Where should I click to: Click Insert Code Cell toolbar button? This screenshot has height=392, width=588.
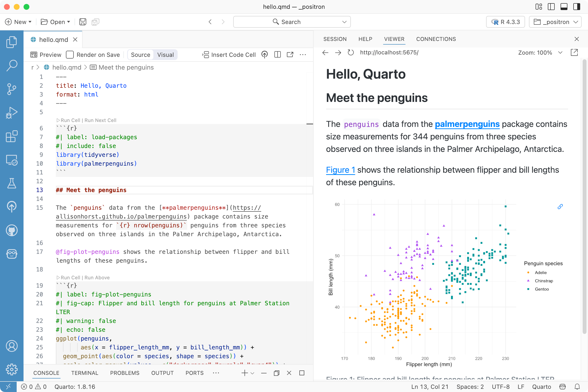(229, 55)
